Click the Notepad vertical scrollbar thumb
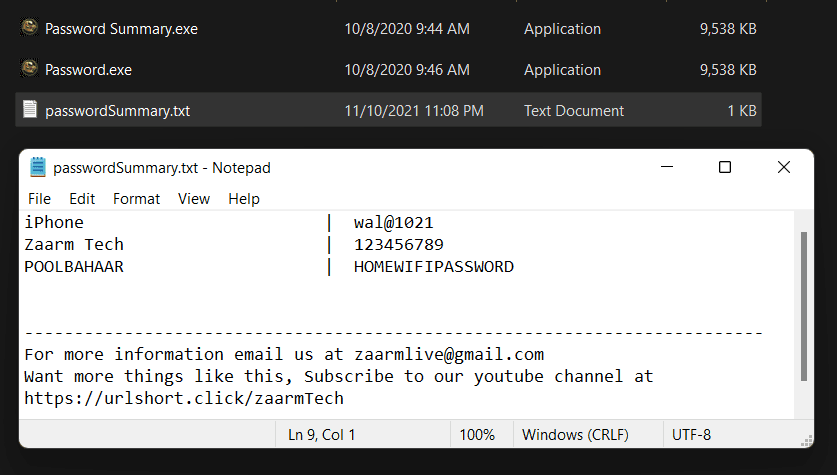 tap(804, 306)
